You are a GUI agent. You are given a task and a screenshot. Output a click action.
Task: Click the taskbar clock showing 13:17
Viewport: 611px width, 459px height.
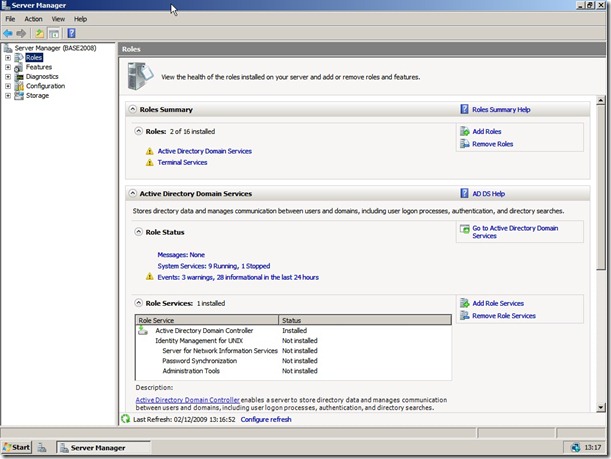(593, 447)
